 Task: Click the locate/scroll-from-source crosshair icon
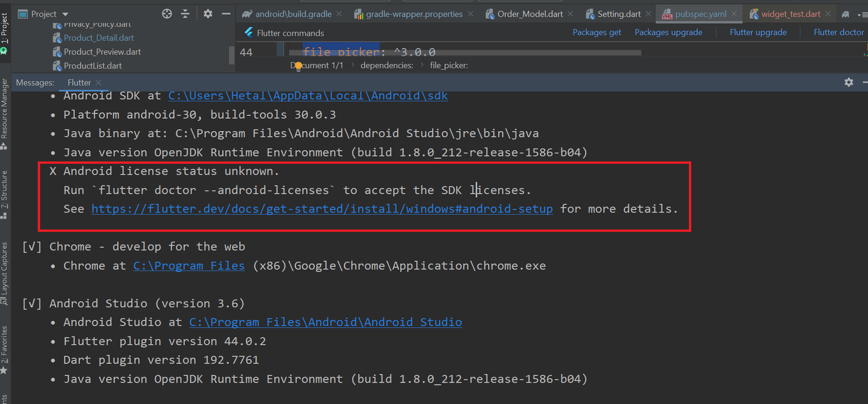click(167, 14)
